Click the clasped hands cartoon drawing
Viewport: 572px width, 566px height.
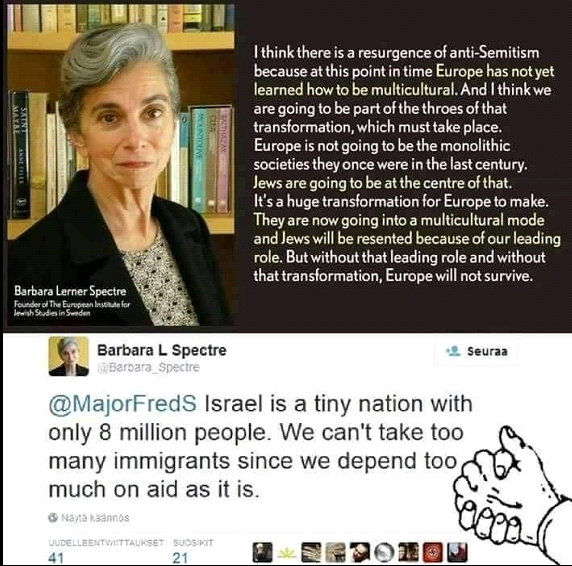[x=511, y=492]
